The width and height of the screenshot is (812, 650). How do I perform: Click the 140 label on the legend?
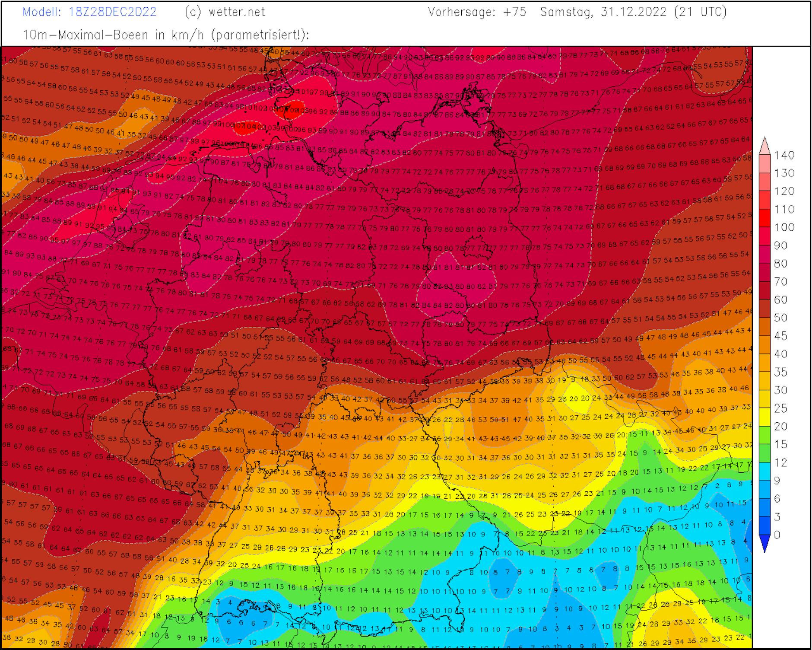[784, 155]
